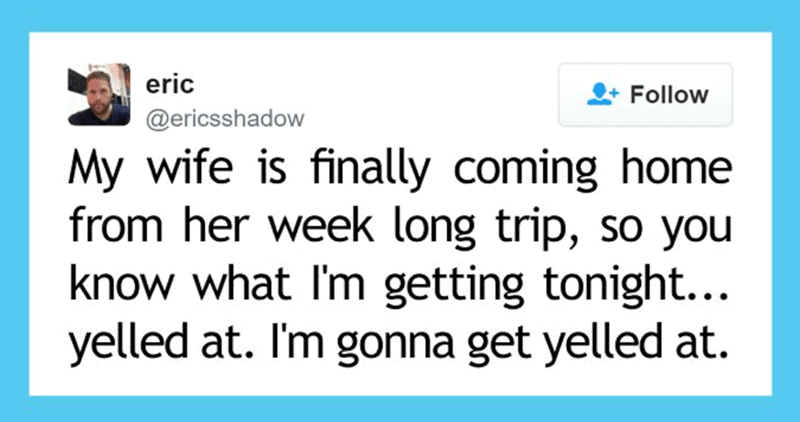
Task: Click the word "getting" in the tweet
Action: (454, 284)
